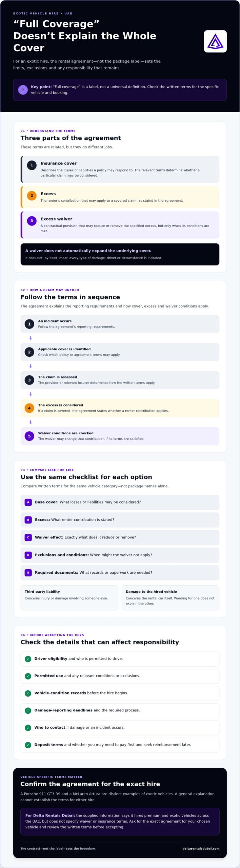Viewport: 240px width, 868px height.
Task: Click the exclamation mark key point icon
Action: coord(23,90)
